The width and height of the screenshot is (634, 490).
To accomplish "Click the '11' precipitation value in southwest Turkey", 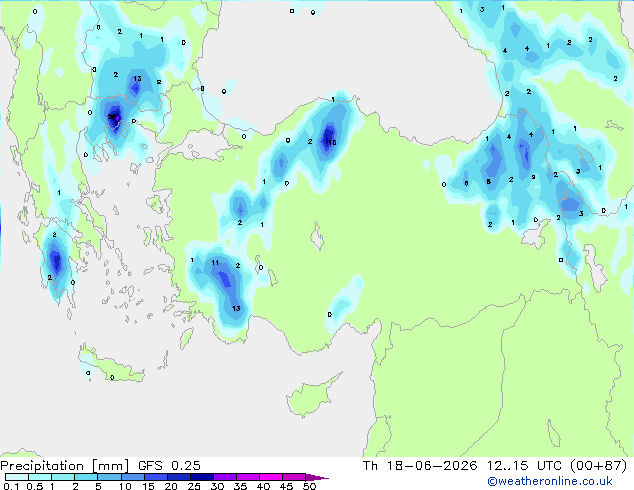I will 215,263.
